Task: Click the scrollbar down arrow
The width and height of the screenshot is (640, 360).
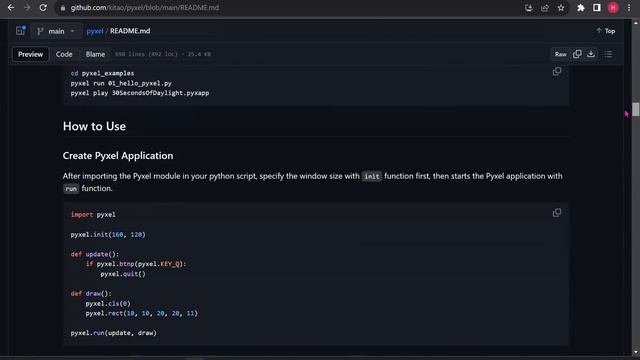Action: 636,352
